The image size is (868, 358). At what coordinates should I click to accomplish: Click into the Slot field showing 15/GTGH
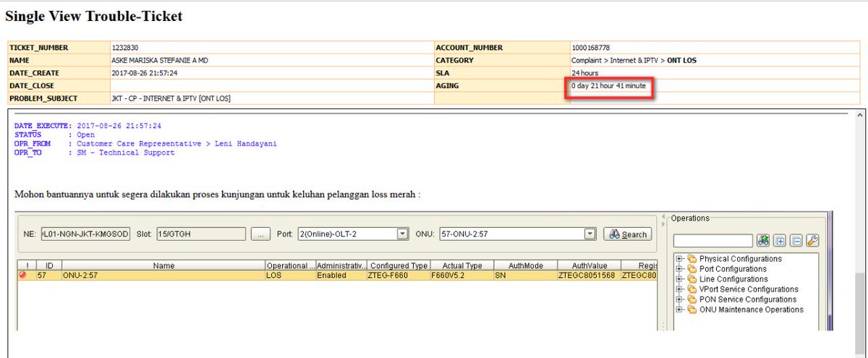click(x=201, y=234)
